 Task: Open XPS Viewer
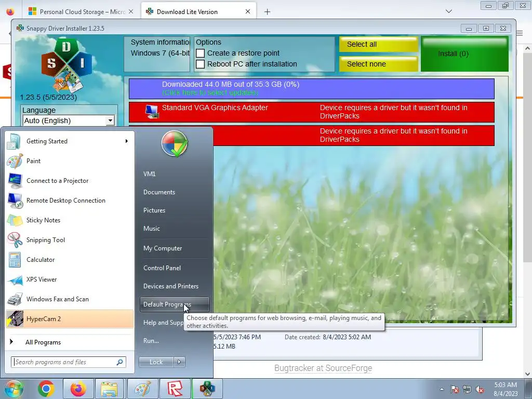click(70, 279)
